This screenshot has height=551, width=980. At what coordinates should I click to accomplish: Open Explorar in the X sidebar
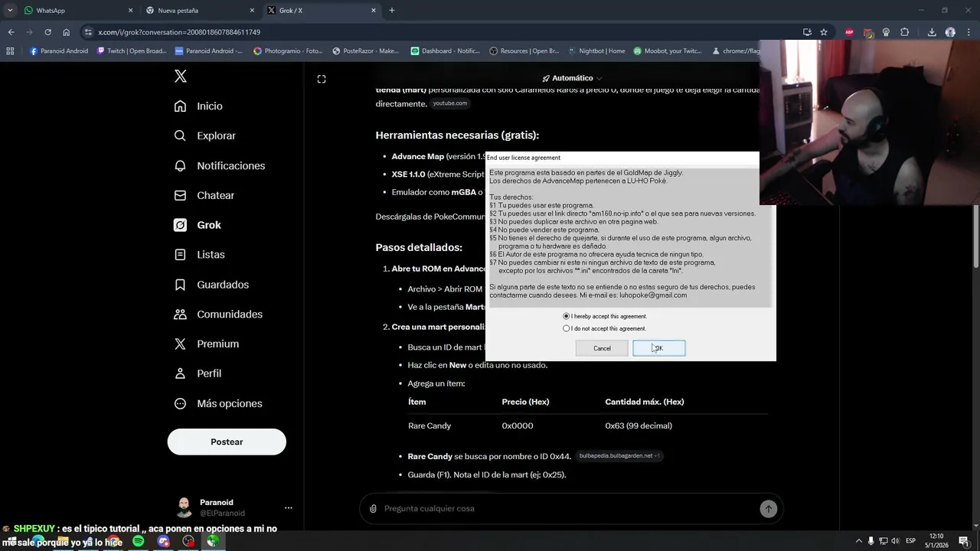coord(204,135)
